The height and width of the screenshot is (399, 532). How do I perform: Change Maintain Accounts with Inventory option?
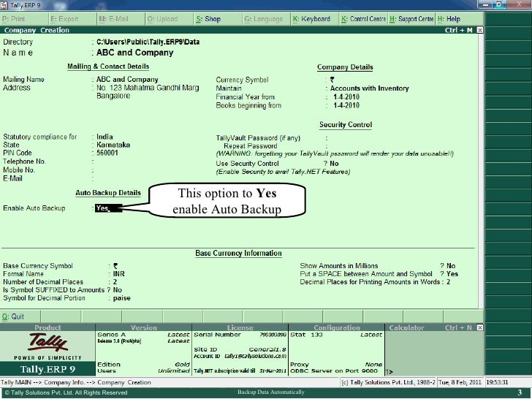coord(370,88)
